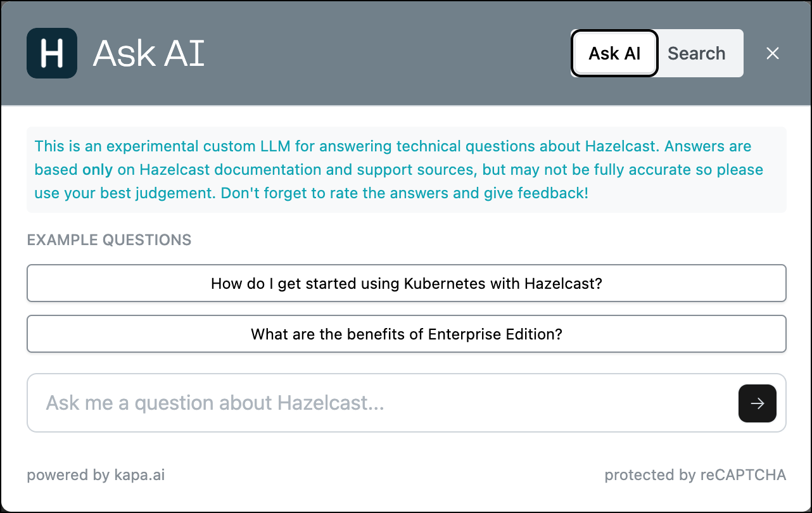Open the powered by kapa.ai link
This screenshot has height=513, width=812.
[x=96, y=474]
